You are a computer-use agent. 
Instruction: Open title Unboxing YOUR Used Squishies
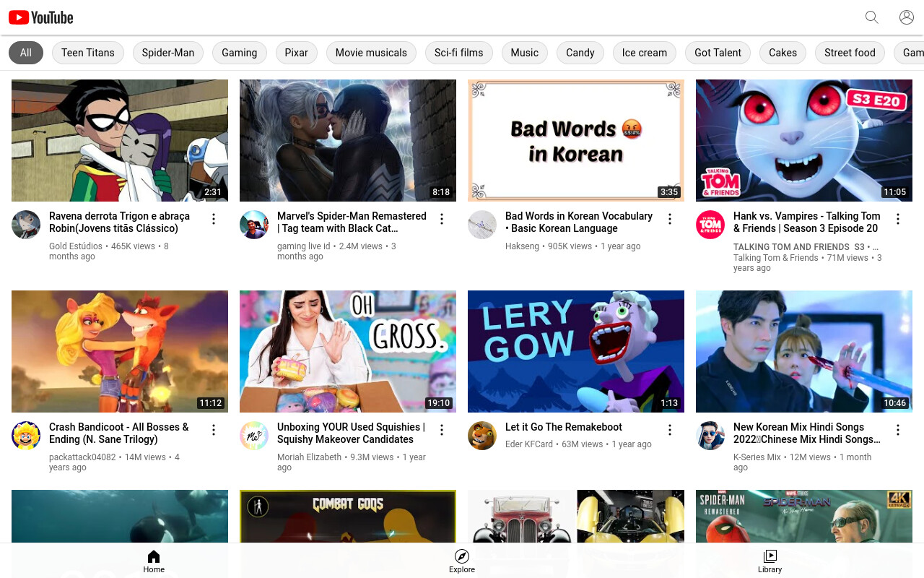click(x=352, y=433)
